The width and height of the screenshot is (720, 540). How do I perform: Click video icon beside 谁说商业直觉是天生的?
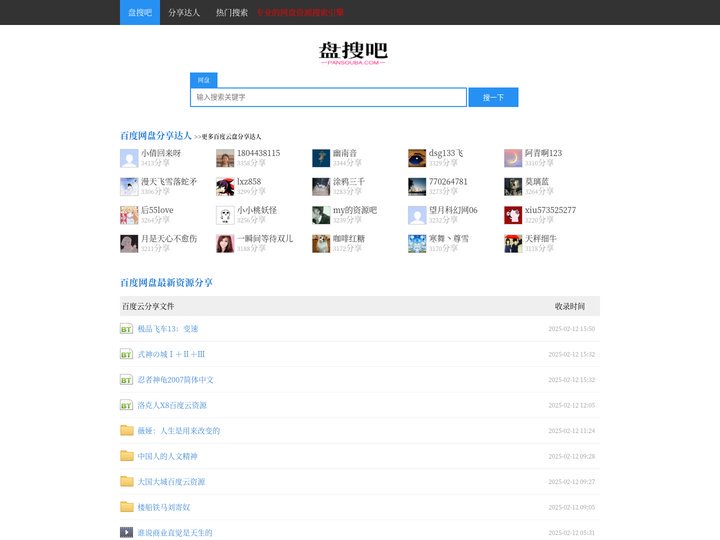(126, 532)
